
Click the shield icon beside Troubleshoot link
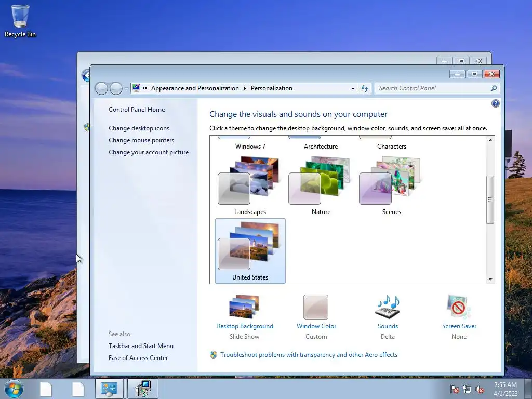(214, 355)
